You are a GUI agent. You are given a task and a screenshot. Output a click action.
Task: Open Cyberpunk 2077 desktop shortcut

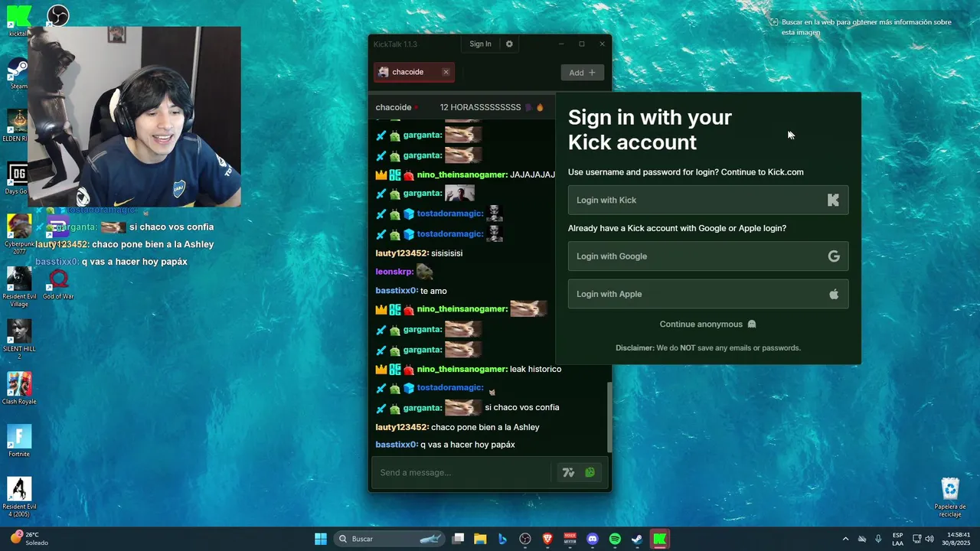tap(18, 234)
